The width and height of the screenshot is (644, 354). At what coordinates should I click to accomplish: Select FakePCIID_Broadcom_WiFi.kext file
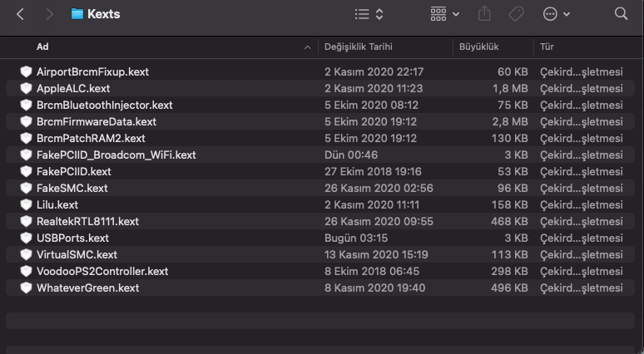coord(116,155)
